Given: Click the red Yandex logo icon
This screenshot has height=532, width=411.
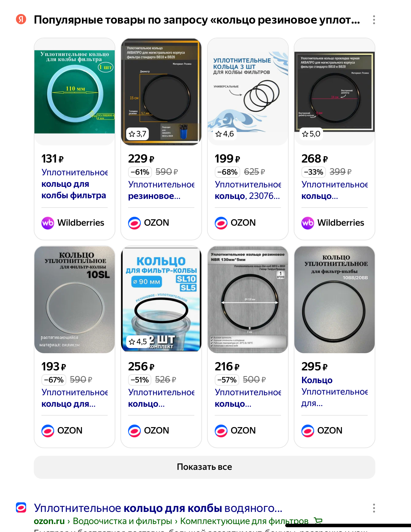Looking at the screenshot, I should (x=21, y=19).
